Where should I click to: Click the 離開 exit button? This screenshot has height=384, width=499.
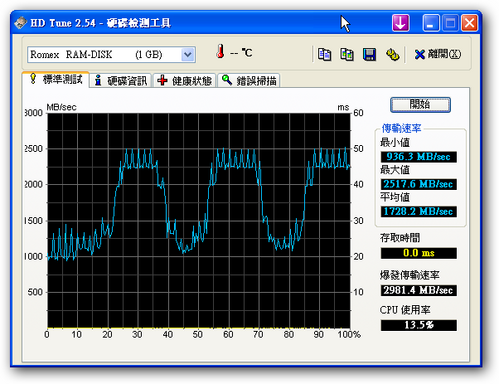point(438,54)
